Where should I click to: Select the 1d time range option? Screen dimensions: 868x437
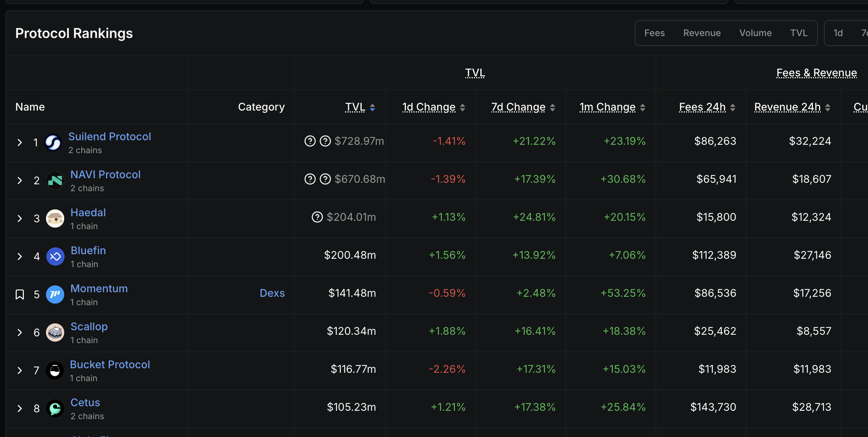838,33
